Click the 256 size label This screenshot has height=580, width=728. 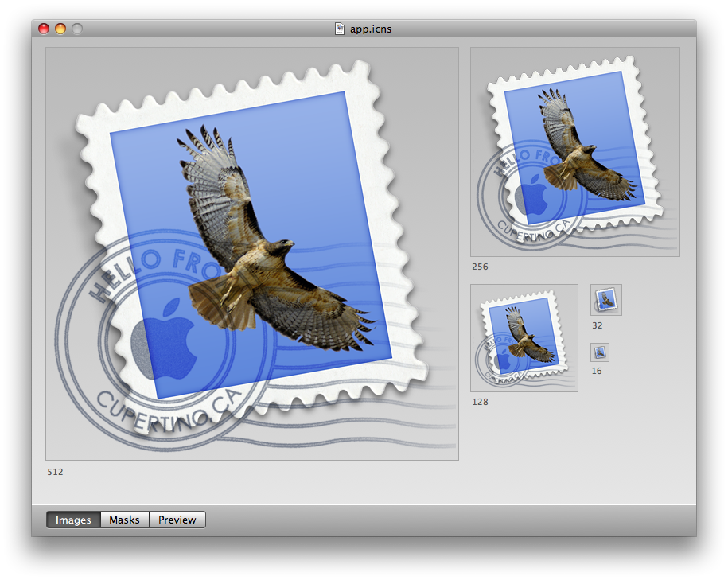click(480, 267)
